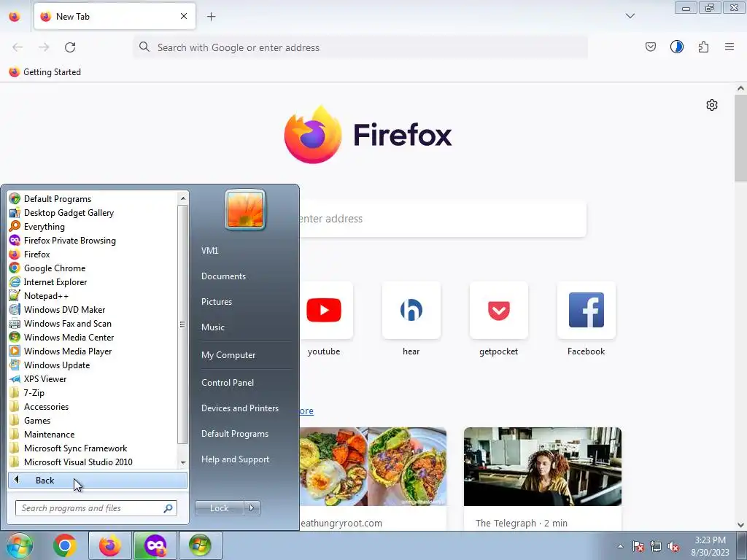Viewport: 747px width, 560px height.
Task: Go Back to main Start menu
Action: coord(98,480)
